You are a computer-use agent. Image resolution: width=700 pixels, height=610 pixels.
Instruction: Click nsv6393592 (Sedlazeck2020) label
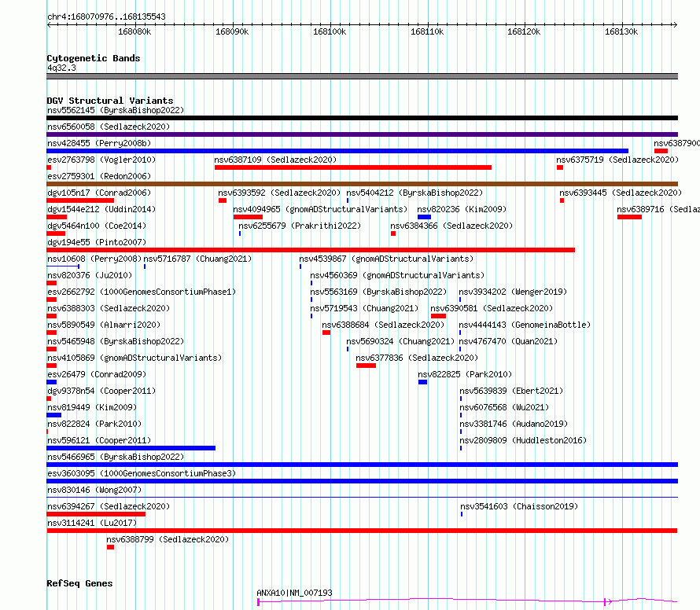[x=279, y=193]
